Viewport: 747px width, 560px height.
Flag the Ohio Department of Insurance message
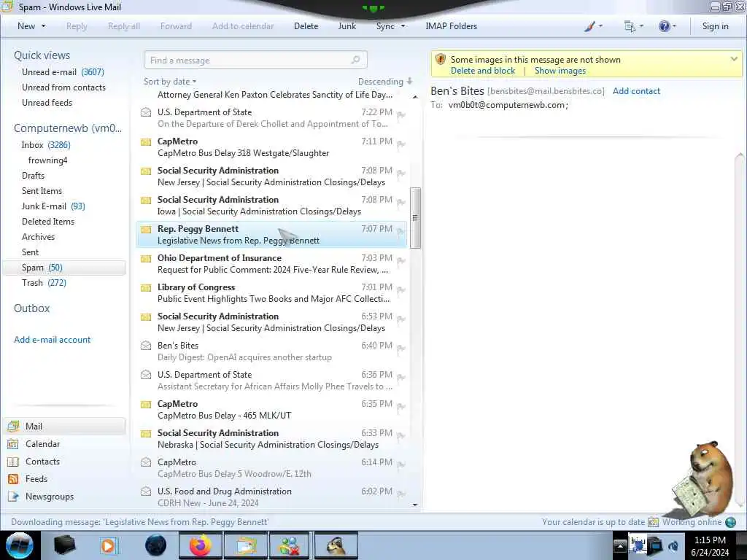click(x=401, y=261)
